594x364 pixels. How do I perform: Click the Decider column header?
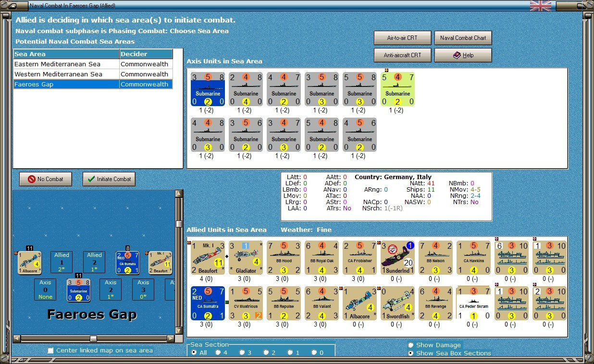point(146,54)
